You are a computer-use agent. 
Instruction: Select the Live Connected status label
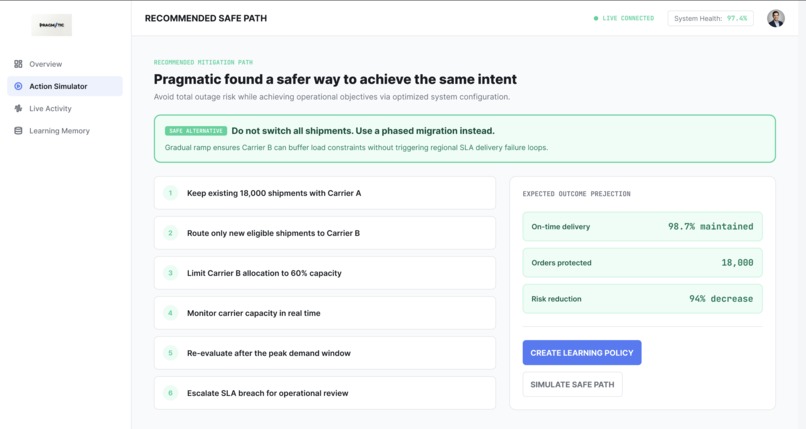click(628, 18)
